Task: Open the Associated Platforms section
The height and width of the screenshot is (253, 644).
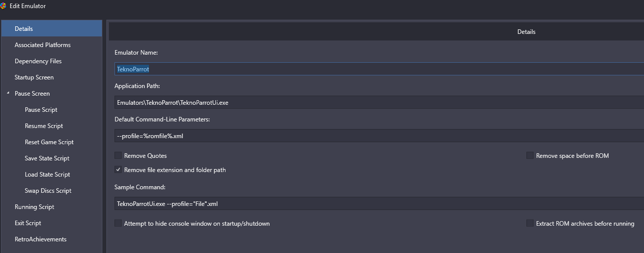Action: pos(43,45)
